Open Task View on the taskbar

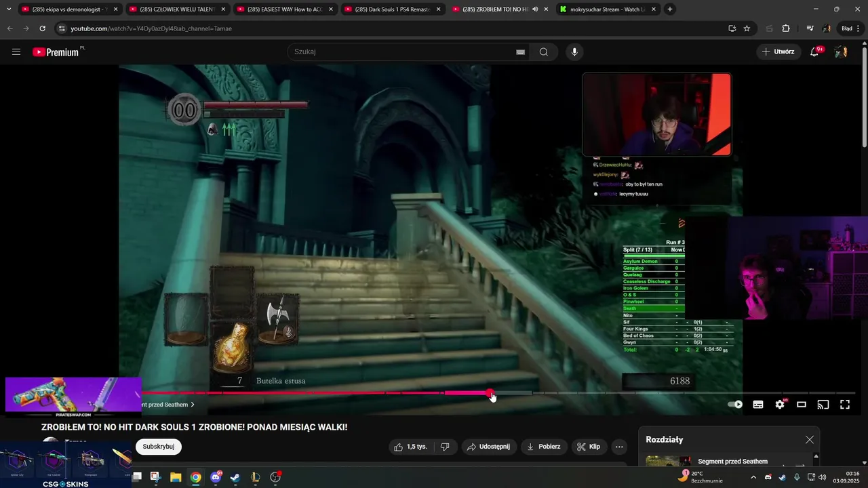tap(136, 477)
